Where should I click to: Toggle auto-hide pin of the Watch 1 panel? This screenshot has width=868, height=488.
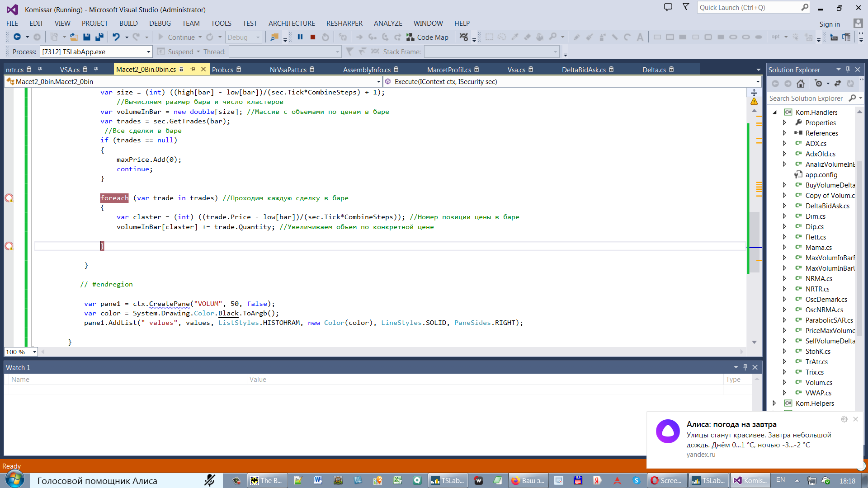click(x=745, y=367)
